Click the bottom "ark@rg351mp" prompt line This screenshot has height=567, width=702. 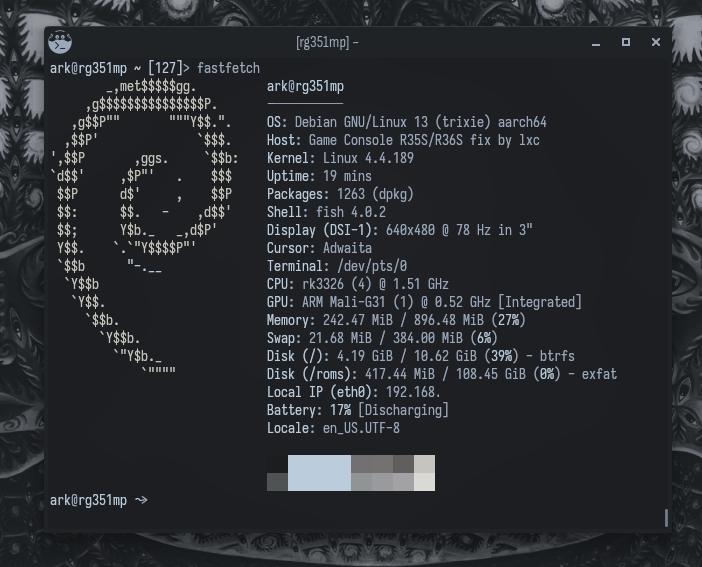coord(98,500)
